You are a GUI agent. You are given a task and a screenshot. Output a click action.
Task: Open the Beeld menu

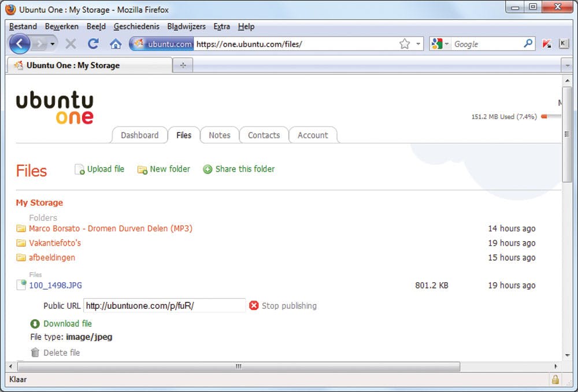pyautogui.click(x=96, y=27)
